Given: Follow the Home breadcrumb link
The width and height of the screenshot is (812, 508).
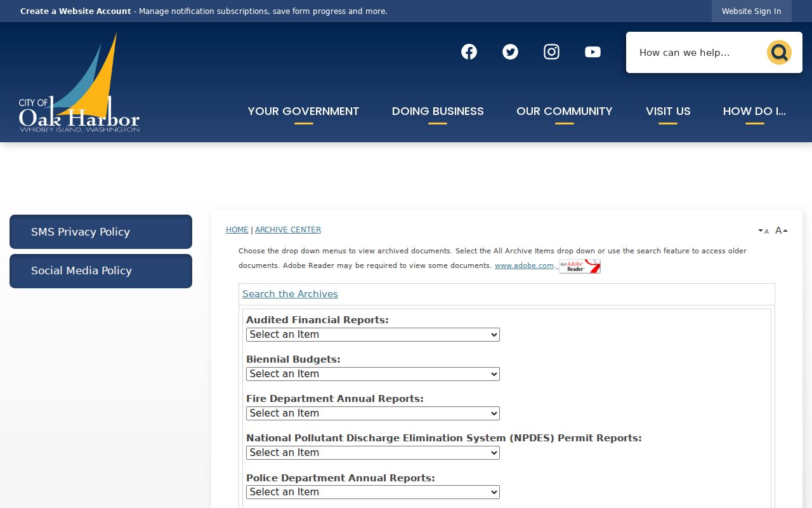Looking at the screenshot, I should point(237,230).
